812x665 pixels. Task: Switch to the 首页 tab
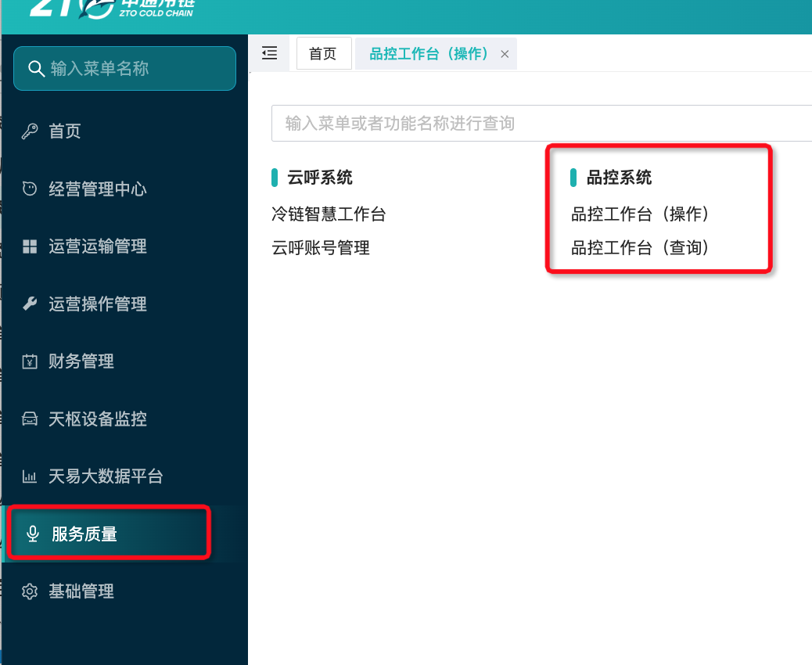[324, 53]
